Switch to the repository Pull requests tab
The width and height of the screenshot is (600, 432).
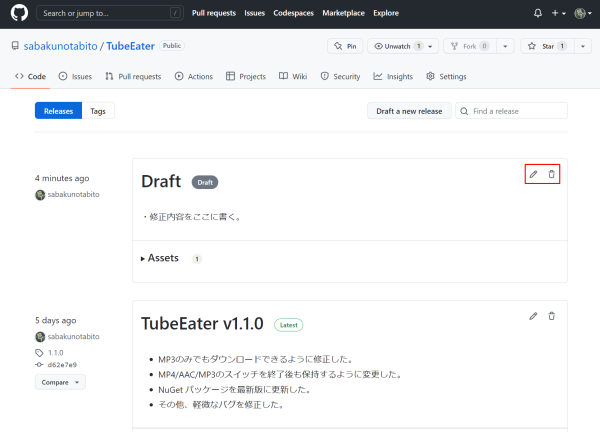[x=133, y=77]
